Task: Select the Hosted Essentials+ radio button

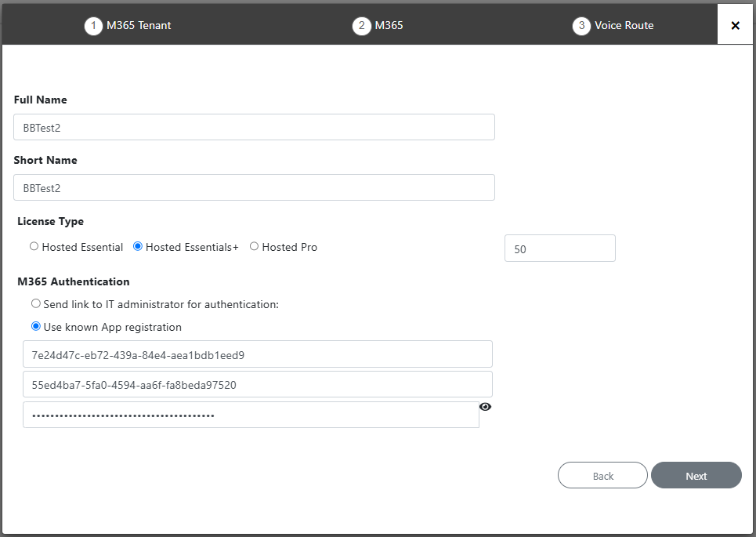Action: point(137,246)
